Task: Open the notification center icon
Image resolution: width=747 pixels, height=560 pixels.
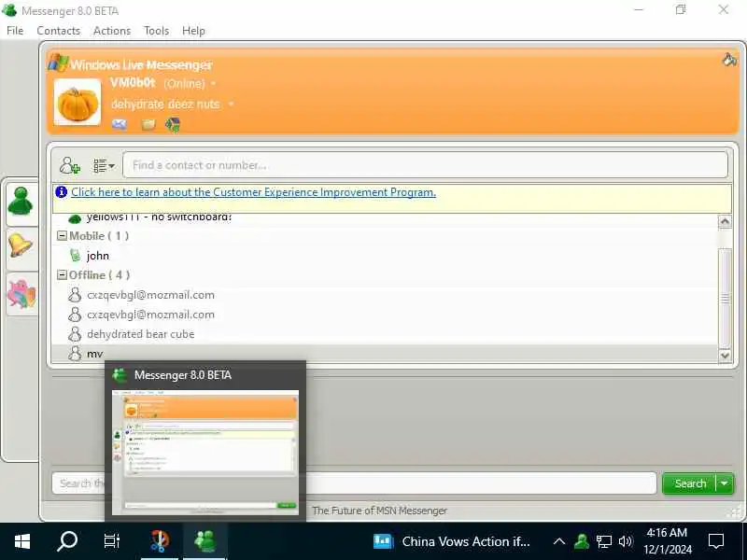Action: (716, 541)
